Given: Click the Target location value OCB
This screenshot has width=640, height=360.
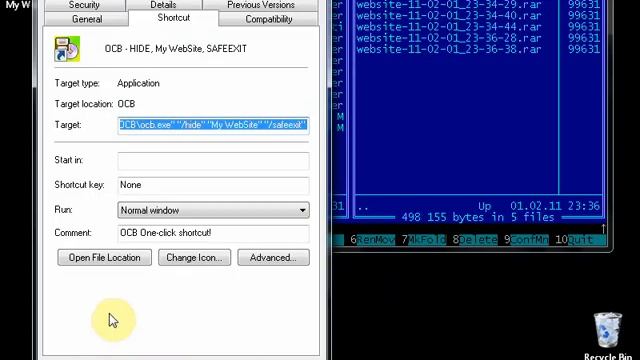Looking at the screenshot, I should [126, 104].
